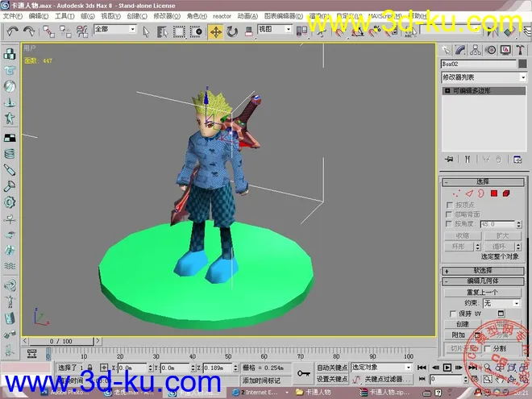This screenshot has height=399, width=532.
Task: Open the Utilities hammer panel tab
Action: [519, 49]
